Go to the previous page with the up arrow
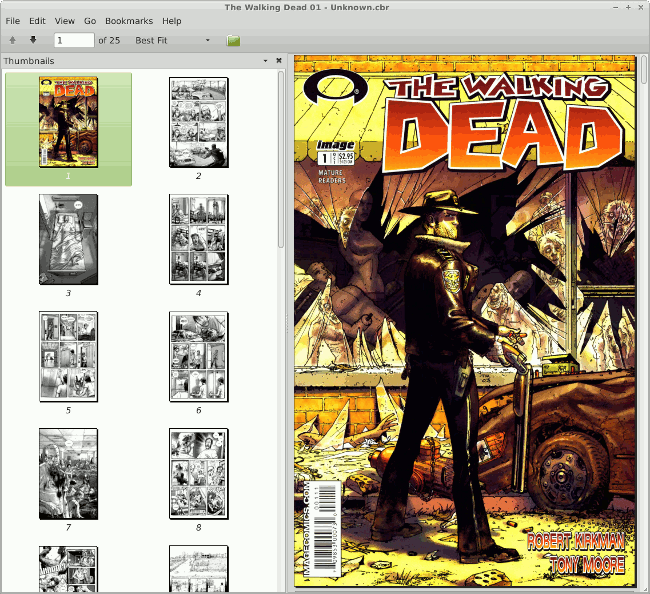Screen dimensions: 650x594 pyautogui.click(x=12, y=40)
